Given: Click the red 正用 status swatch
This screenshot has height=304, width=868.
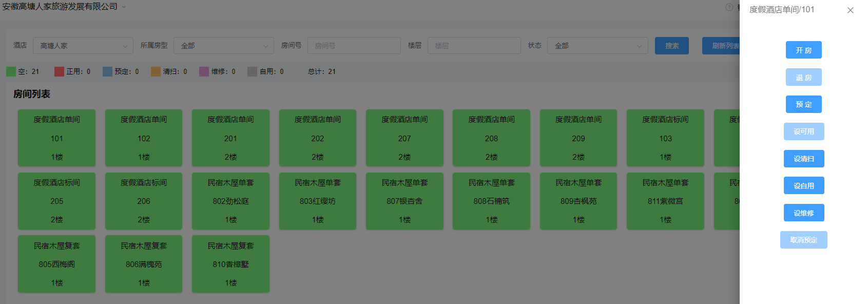Looking at the screenshot, I should [x=59, y=71].
